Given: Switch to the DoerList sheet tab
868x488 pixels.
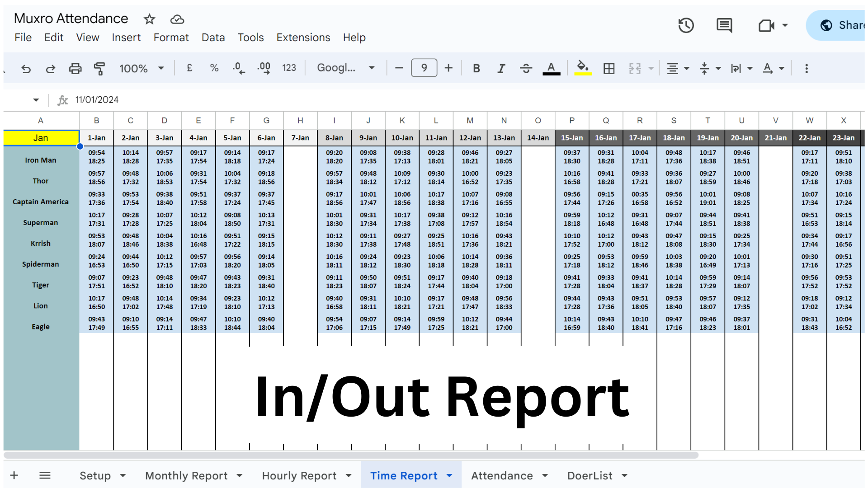Looking at the screenshot, I should [x=590, y=476].
